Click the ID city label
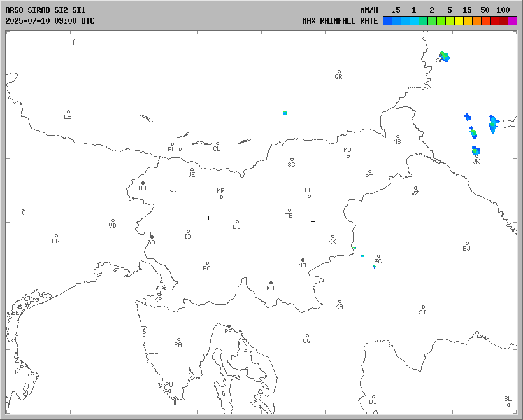 [x=188, y=237]
